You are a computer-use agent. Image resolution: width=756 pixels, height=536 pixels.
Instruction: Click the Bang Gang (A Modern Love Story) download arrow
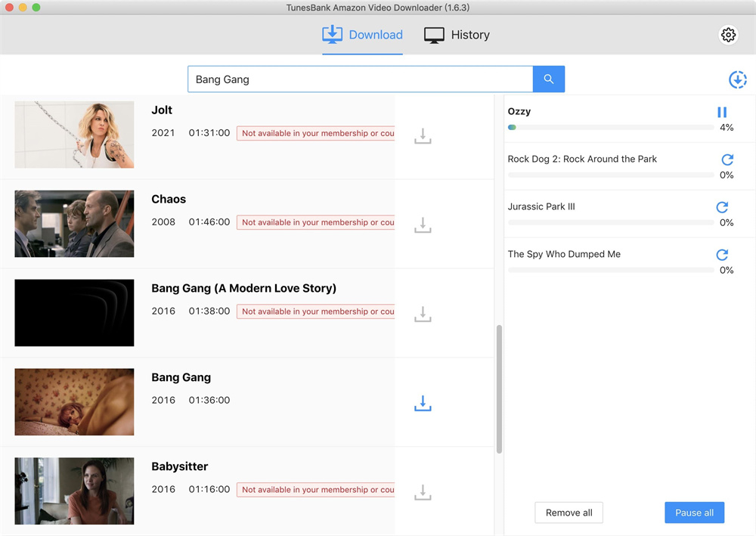[423, 314]
